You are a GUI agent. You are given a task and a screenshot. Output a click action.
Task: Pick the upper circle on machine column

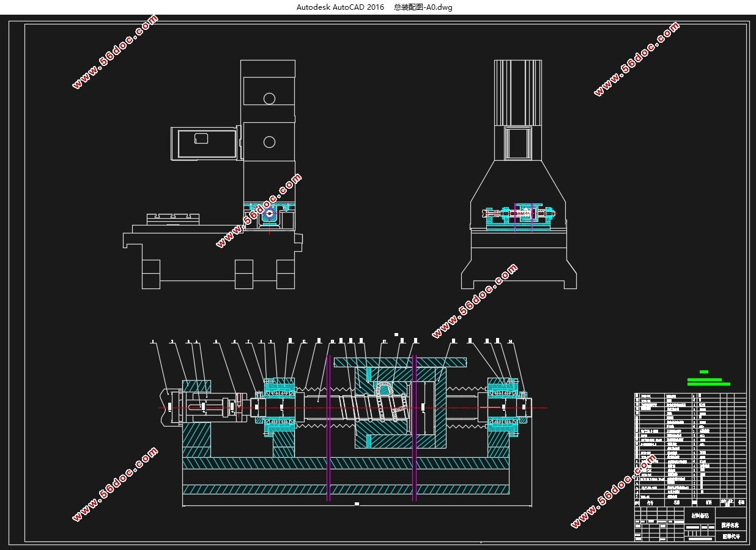click(x=269, y=98)
